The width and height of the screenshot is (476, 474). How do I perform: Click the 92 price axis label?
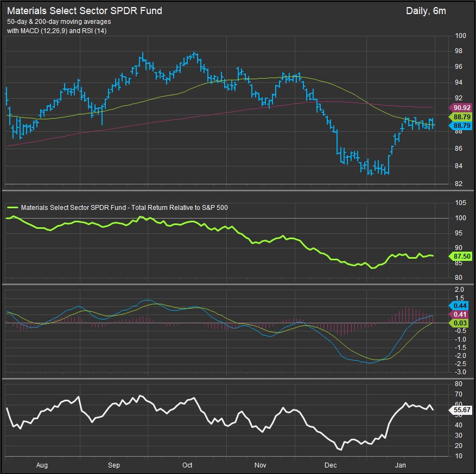point(459,98)
